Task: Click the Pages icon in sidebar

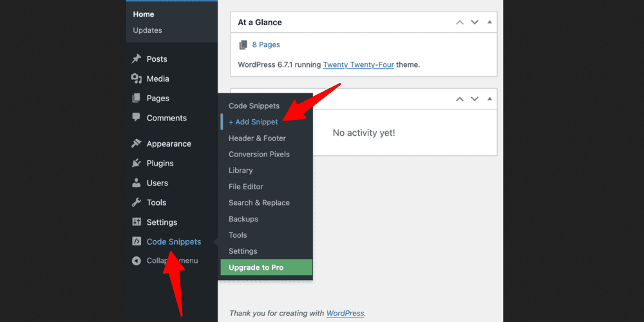Action: [x=137, y=99]
